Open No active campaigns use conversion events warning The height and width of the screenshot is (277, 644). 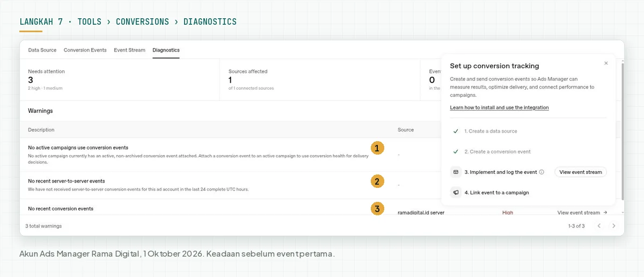tap(78, 148)
